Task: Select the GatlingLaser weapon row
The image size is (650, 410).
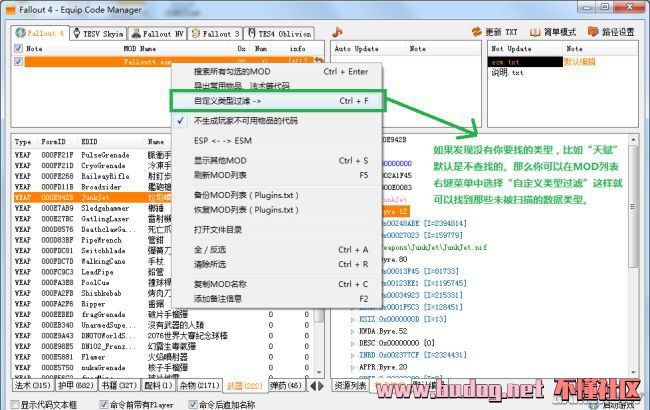Action: [x=91, y=219]
